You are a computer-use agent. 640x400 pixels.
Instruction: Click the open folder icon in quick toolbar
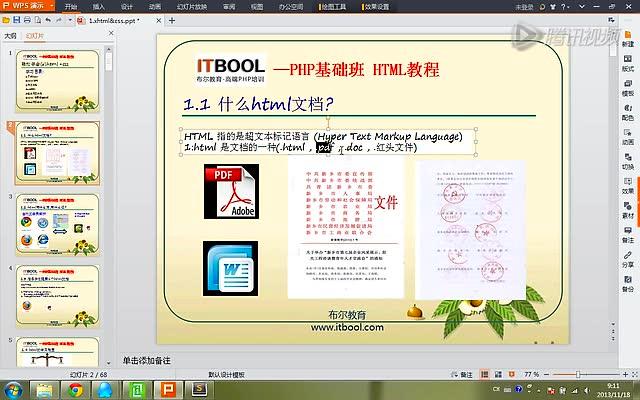click(6, 20)
